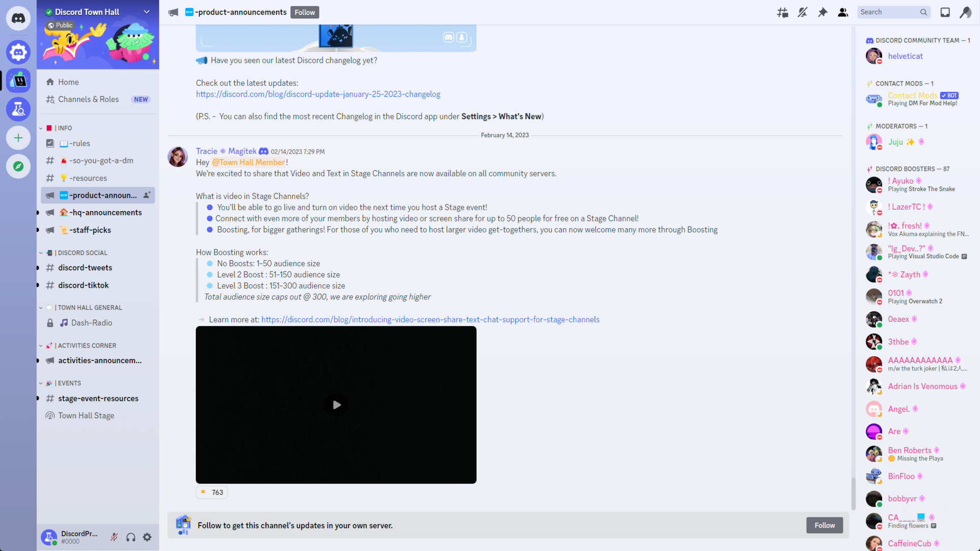Screen dimensions: 980x551
Task: Click the Search bar icon
Action: click(x=923, y=11)
